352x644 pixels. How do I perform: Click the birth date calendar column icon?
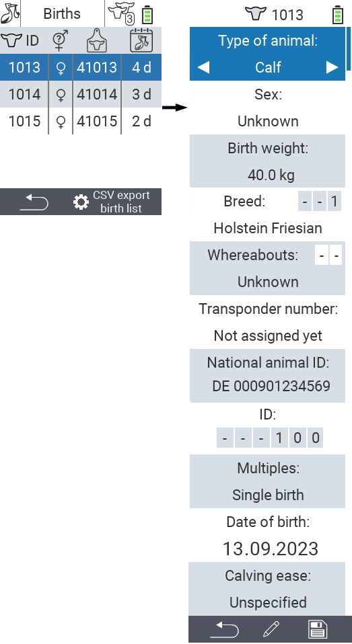(x=141, y=40)
